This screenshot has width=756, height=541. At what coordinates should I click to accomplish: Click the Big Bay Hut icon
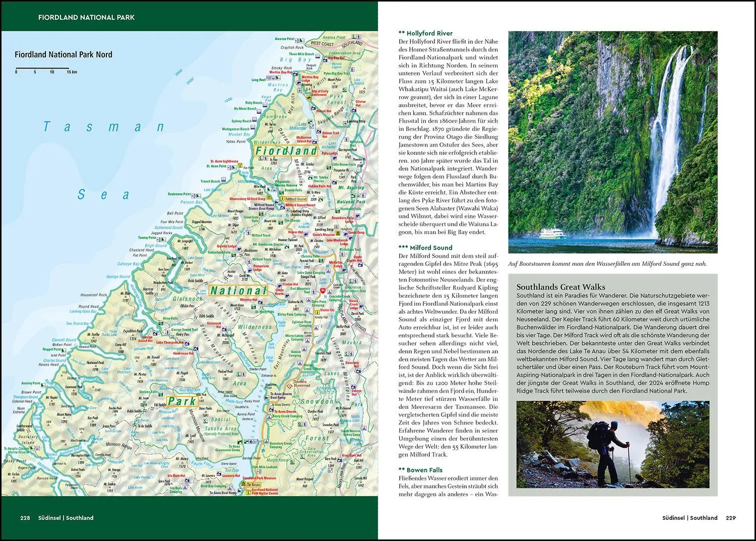tap(325, 60)
